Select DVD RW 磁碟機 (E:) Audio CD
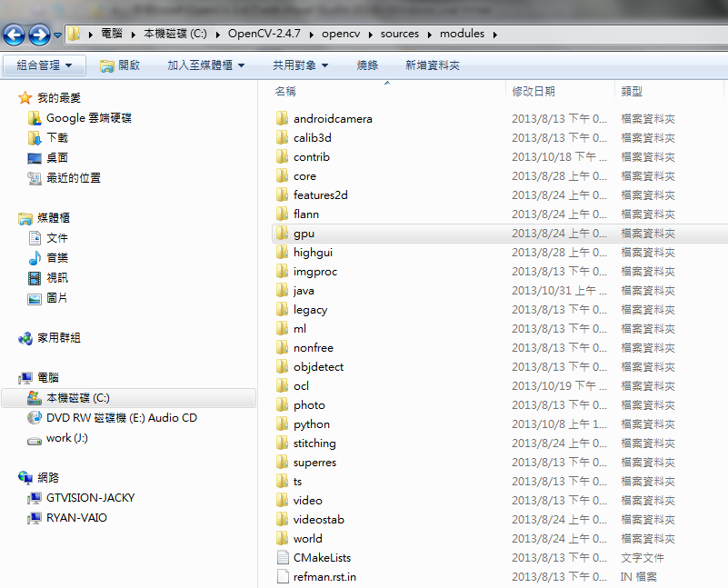Viewport: 728px width, 588px height. [x=112, y=418]
